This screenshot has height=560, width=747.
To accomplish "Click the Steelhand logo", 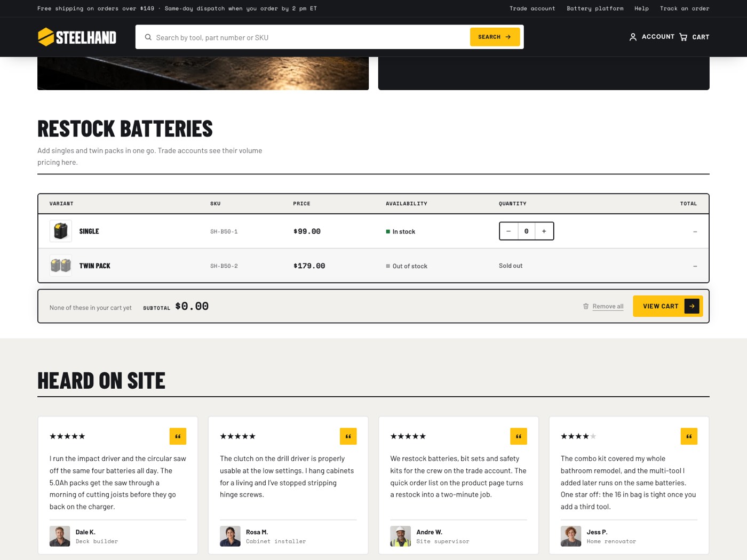I will click(x=77, y=37).
